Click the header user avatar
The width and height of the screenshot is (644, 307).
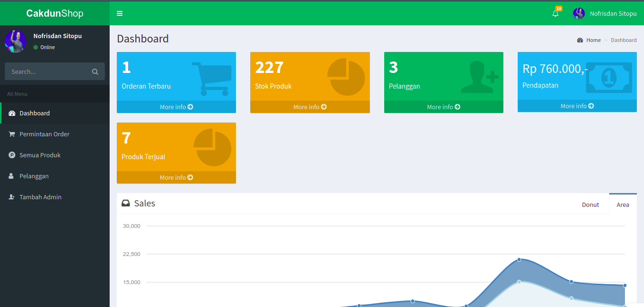pos(579,13)
